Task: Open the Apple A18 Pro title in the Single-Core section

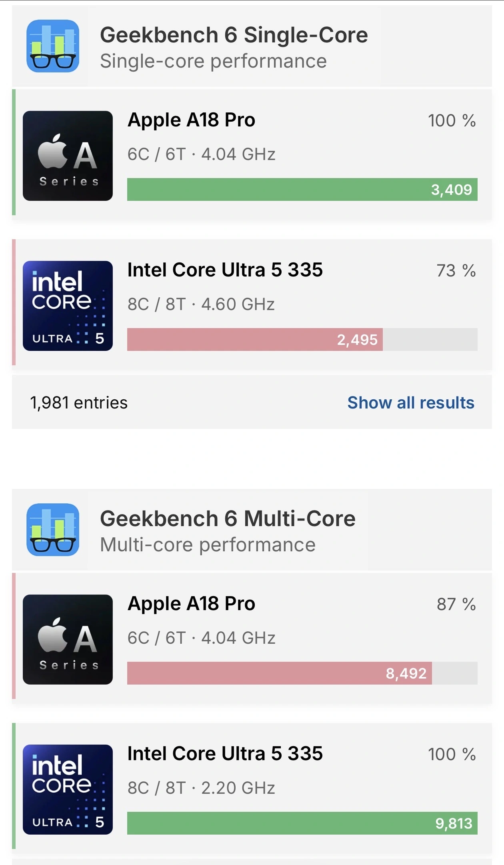Action: [191, 120]
